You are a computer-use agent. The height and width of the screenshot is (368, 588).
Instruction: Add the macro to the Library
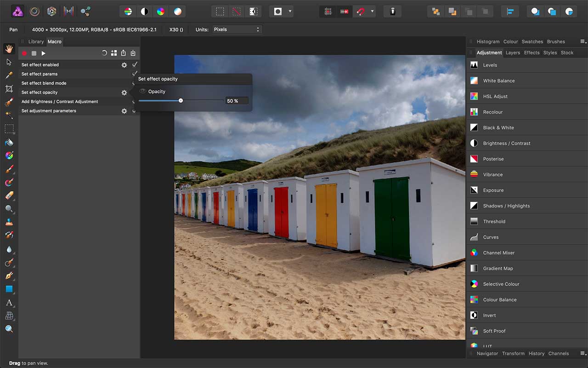[114, 53]
